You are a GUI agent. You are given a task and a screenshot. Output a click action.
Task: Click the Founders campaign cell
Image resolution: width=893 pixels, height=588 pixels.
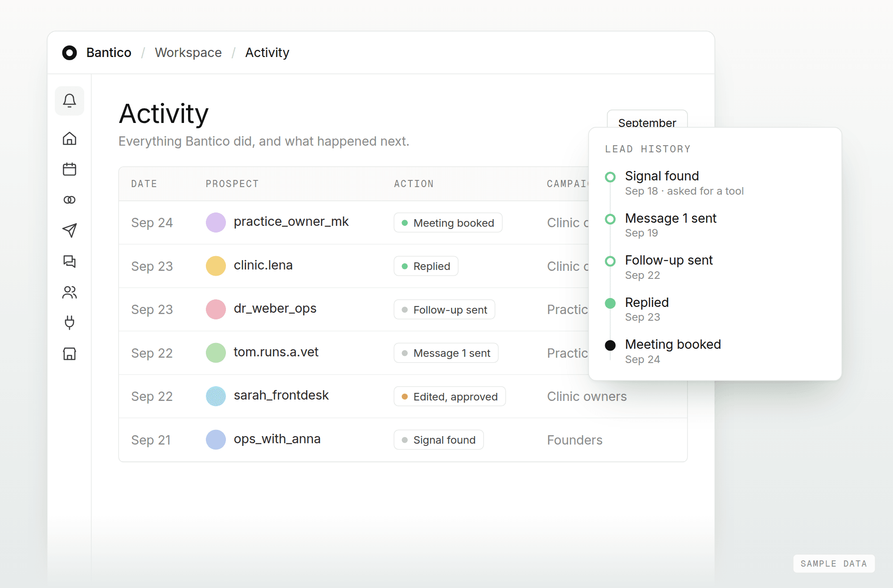pos(574,440)
